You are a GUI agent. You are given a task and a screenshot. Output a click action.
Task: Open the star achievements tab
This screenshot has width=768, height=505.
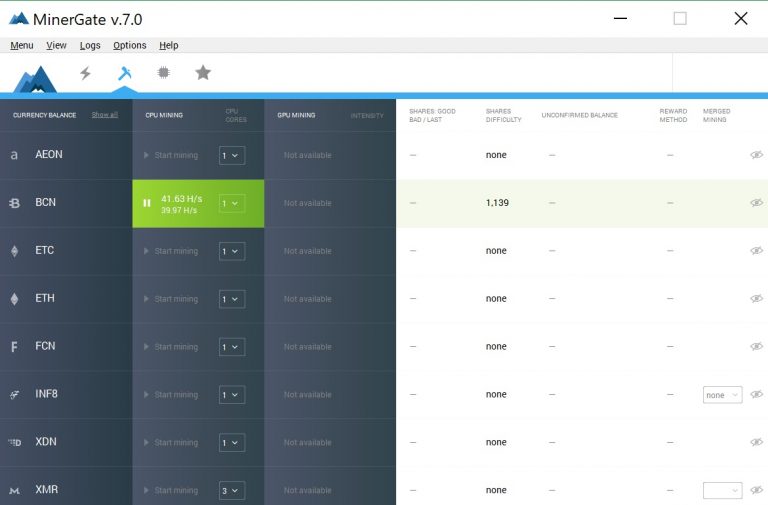(x=203, y=72)
